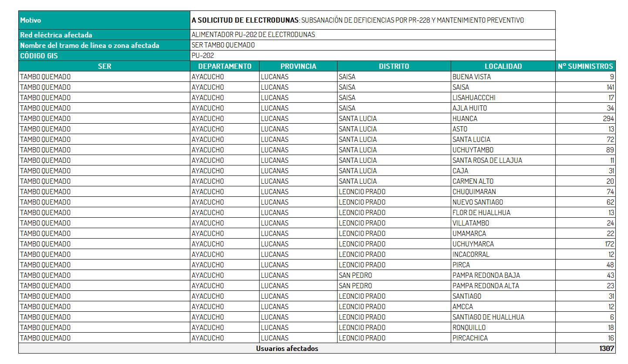Click SANTA LUCIA locality cell with count 72
The image size is (628, 364).
coord(503,139)
